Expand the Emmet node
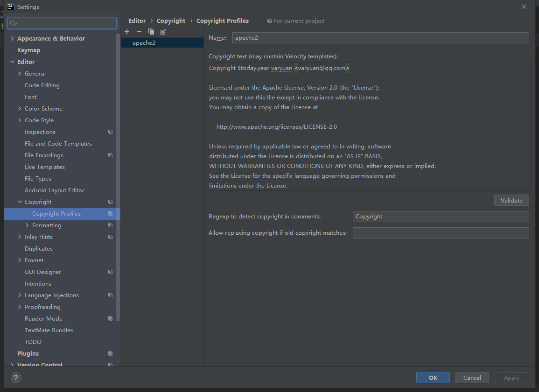Image resolution: width=539 pixels, height=392 pixels. [x=20, y=260]
